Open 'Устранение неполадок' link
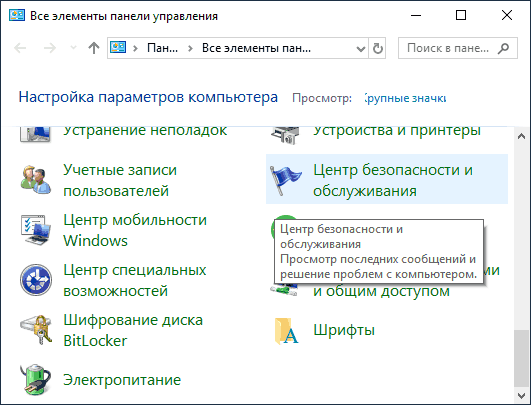The height and width of the screenshot is (405, 531). coord(145,132)
